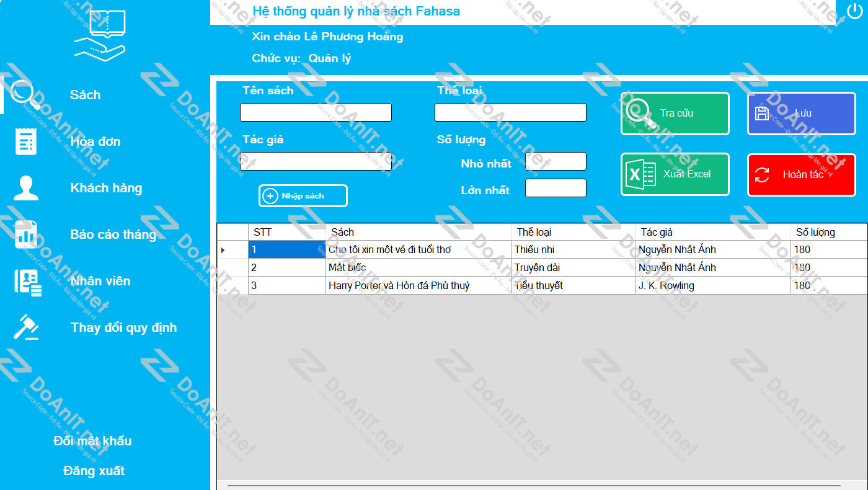Click the 'Thiếu nhi' genre cell
The height and width of the screenshot is (490, 868).
tap(573, 249)
